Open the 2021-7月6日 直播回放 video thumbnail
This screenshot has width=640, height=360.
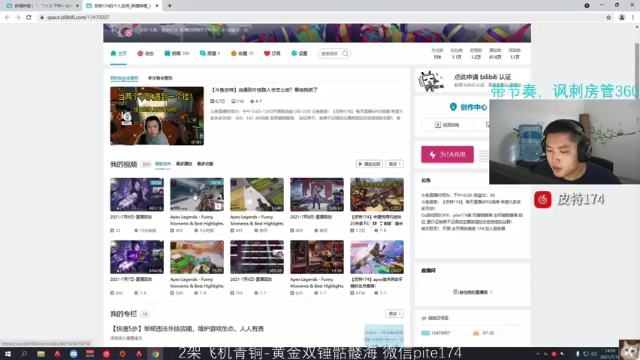click(x=257, y=257)
